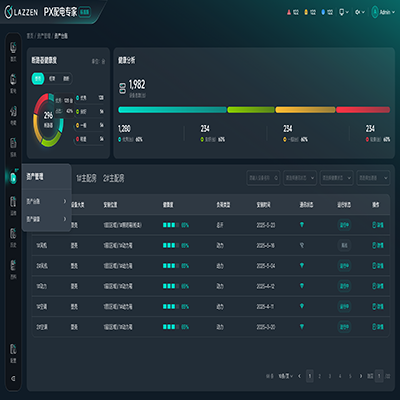Click the next page arrow
Screen dimensions: 400x400
360,376
